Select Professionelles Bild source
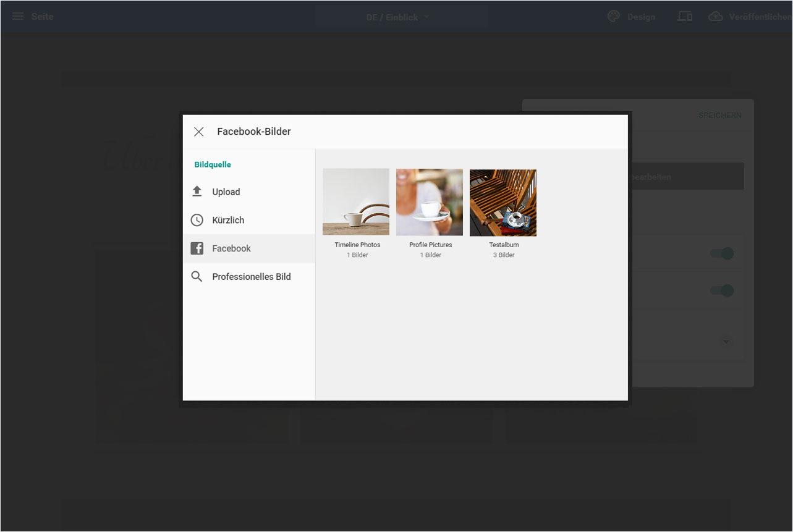Viewport: 793px width, 532px height. pyautogui.click(x=249, y=277)
